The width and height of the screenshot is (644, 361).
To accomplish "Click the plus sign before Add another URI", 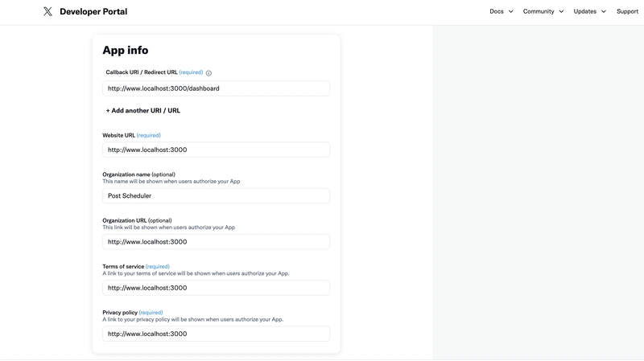I will tap(108, 111).
